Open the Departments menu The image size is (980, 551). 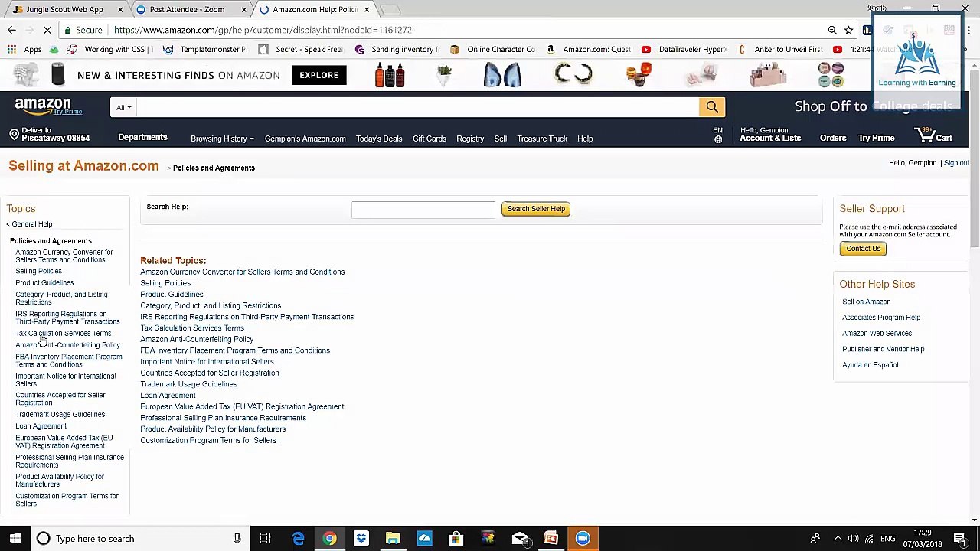point(142,138)
